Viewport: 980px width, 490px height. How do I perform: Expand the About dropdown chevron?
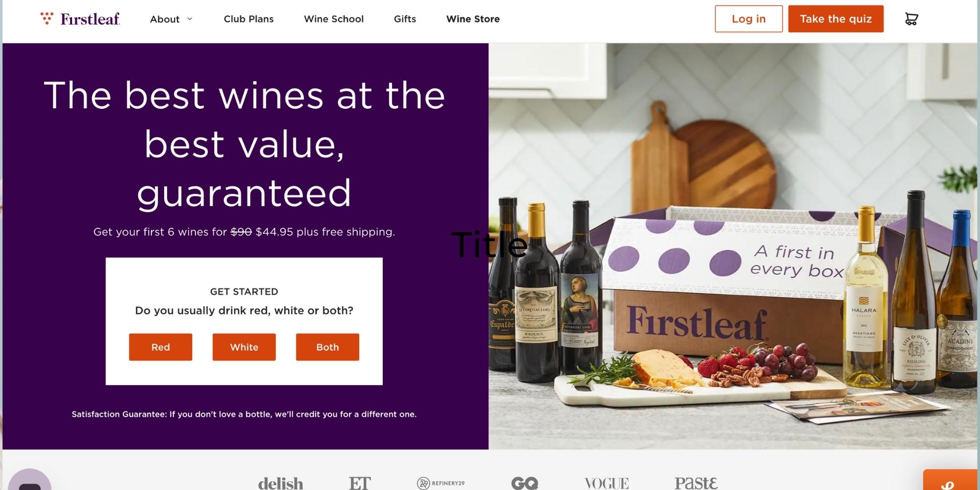click(x=190, y=19)
